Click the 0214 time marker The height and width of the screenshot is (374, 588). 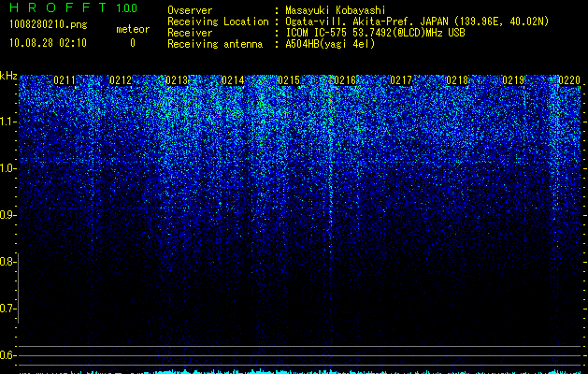click(233, 80)
